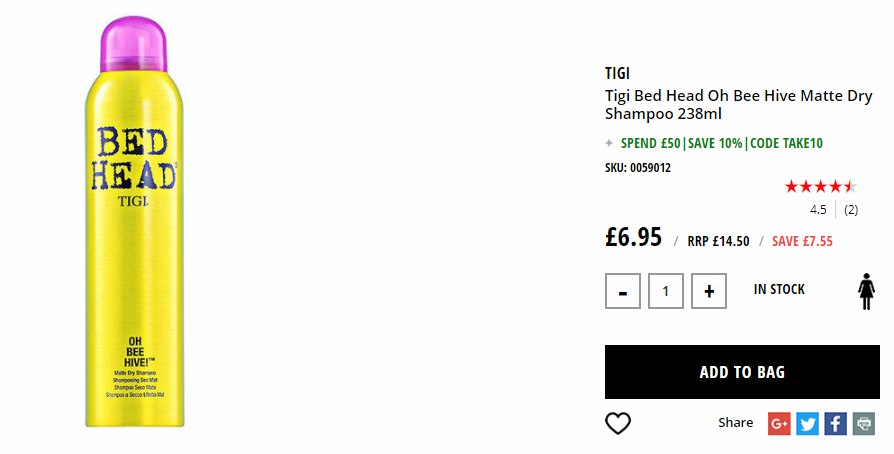View the (2) reviews count
This screenshot has width=894, height=454.
(851, 210)
